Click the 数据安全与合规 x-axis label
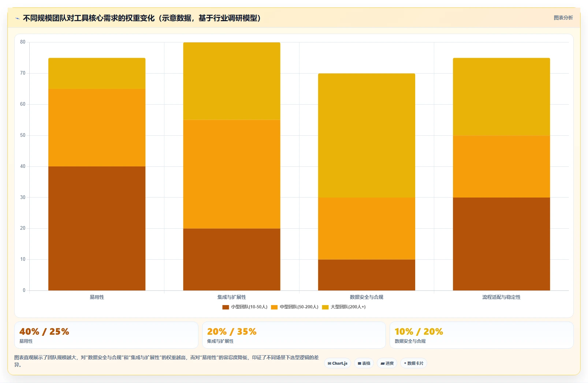Viewport: 588px width, 383px height. click(x=366, y=297)
